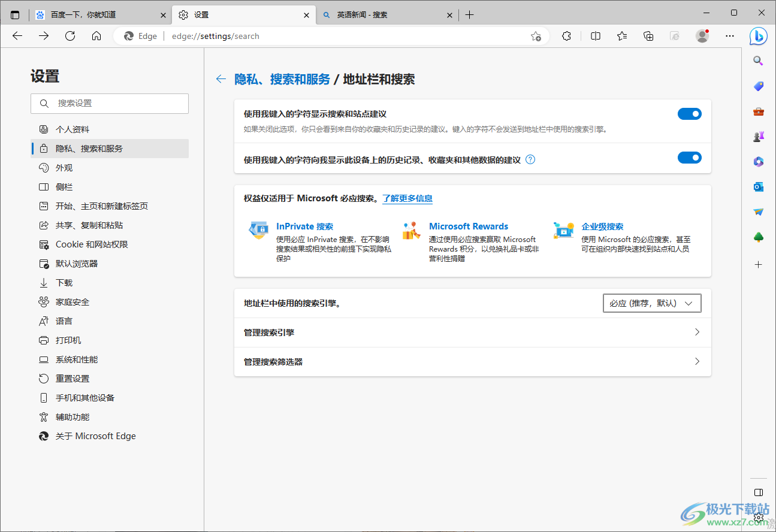This screenshot has width=776, height=532.
Task: Open 共享、复制和粘贴 section
Action: pos(110,225)
